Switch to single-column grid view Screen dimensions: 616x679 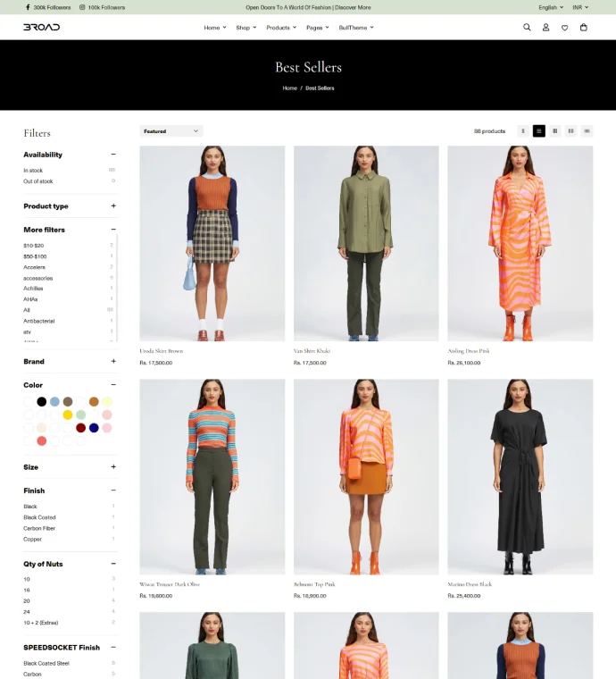523,130
